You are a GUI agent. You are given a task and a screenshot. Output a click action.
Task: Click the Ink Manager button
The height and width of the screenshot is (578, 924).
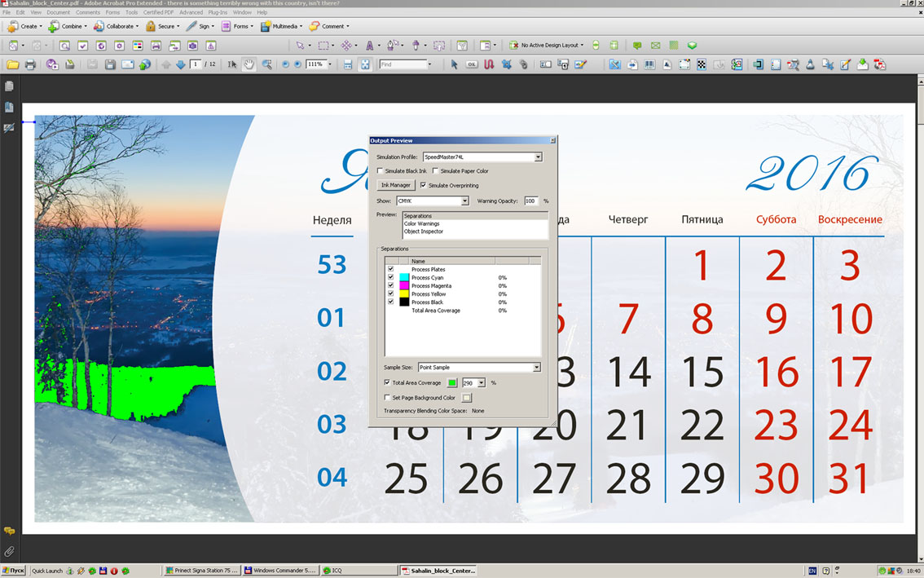coord(396,185)
